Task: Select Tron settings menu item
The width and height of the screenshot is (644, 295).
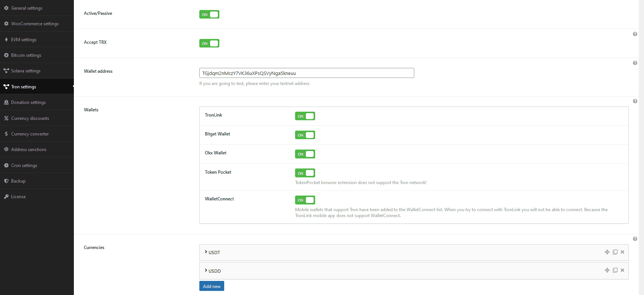Action: coord(37,87)
